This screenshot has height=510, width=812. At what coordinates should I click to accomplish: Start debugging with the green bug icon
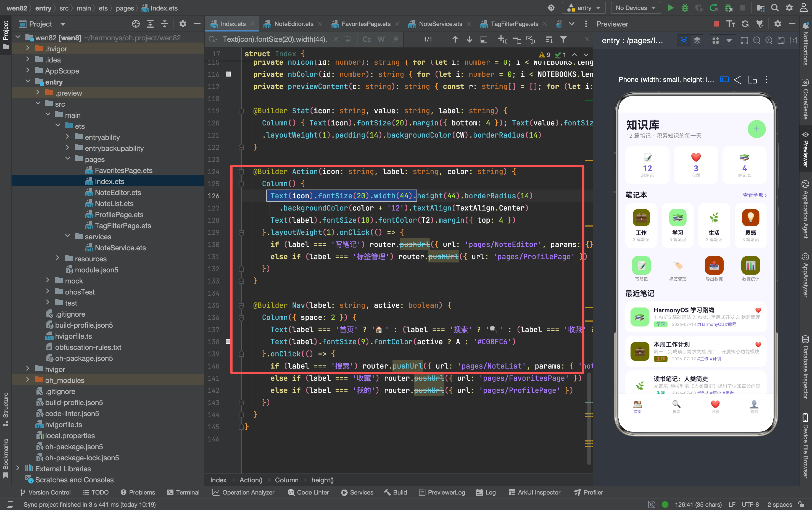685,8
